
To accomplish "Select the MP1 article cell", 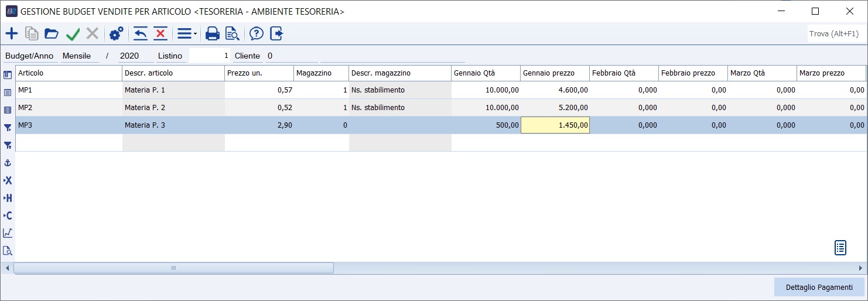I will (x=69, y=90).
